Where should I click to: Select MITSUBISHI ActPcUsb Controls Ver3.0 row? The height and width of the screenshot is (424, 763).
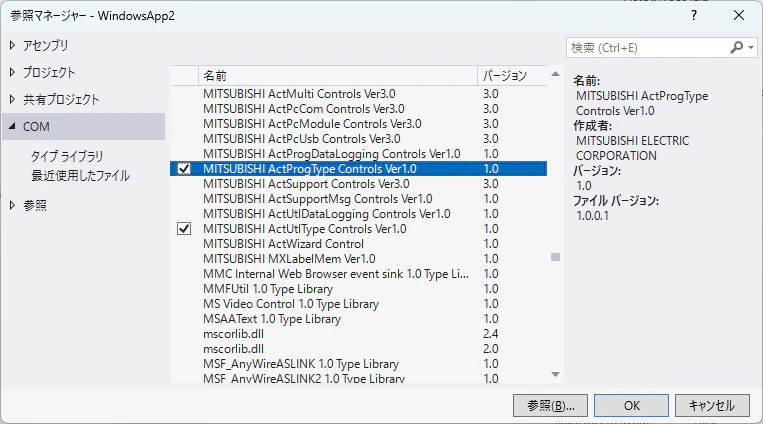coord(359,139)
